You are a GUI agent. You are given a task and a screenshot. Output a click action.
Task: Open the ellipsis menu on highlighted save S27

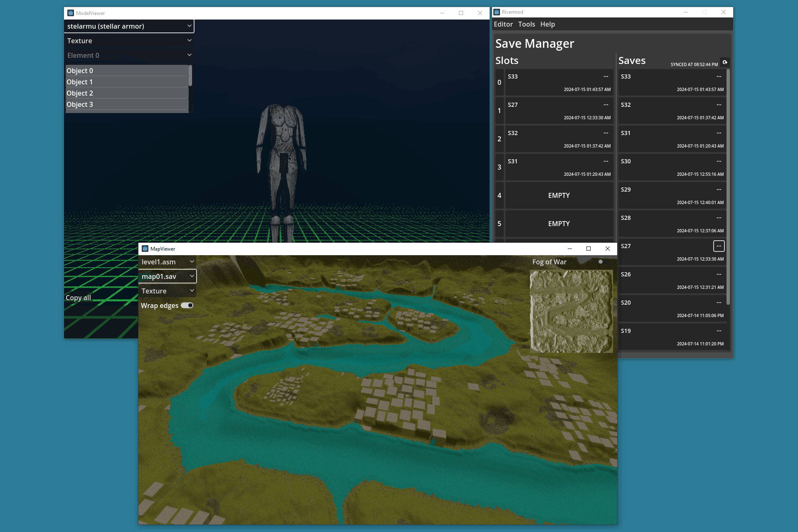point(719,246)
